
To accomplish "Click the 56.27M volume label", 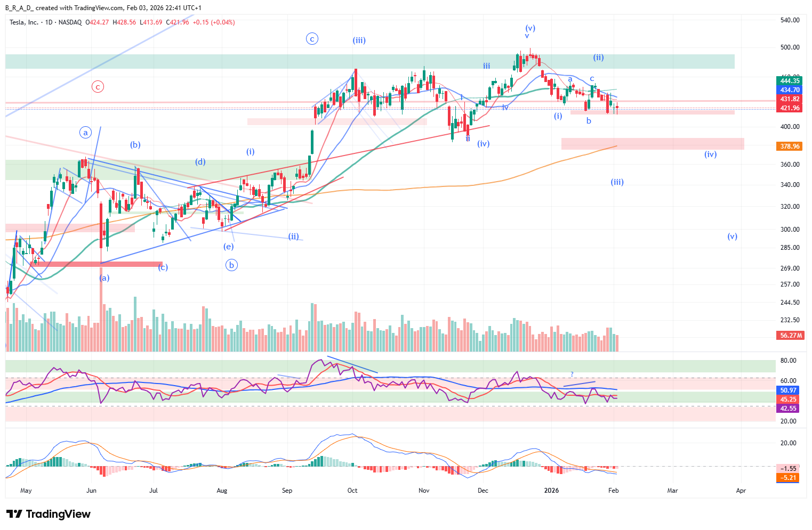I will click(791, 336).
